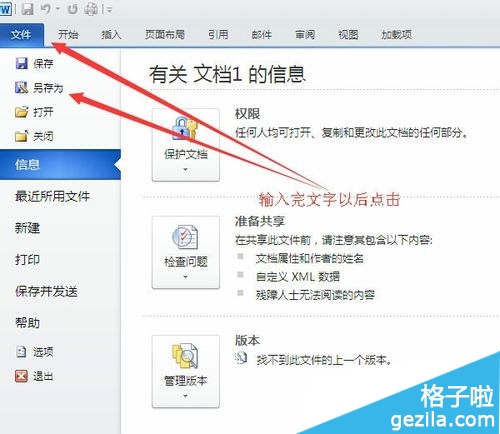Viewport: 500px width, 434px height.
Task: Click 保存 (Save) in the file menu
Action: [34, 63]
